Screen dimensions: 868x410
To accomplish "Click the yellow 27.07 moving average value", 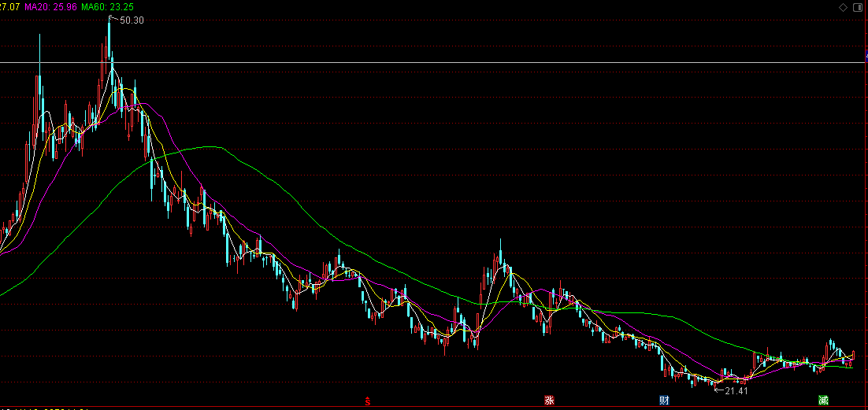I will [9, 6].
